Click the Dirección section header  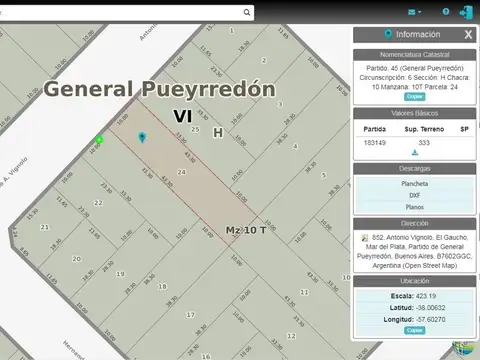[x=415, y=223]
